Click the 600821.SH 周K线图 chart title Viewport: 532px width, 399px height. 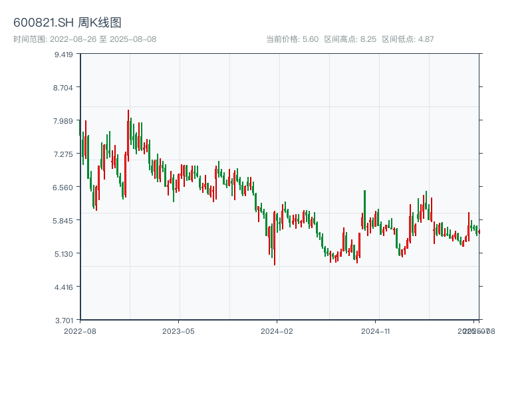point(67,23)
